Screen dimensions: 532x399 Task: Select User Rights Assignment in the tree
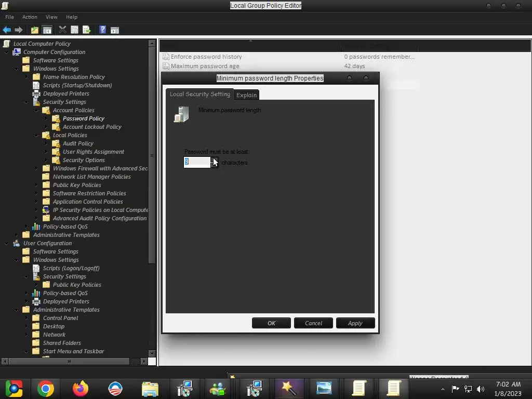pos(94,152)
